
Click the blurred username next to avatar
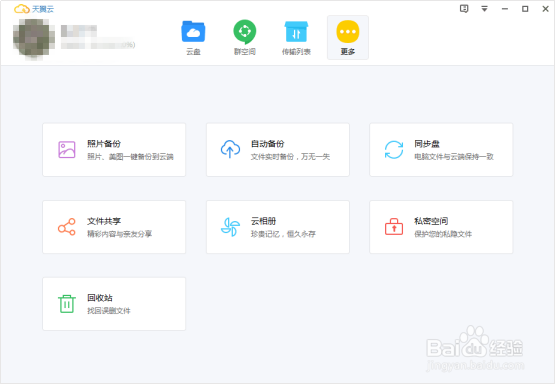coord(79,31)
